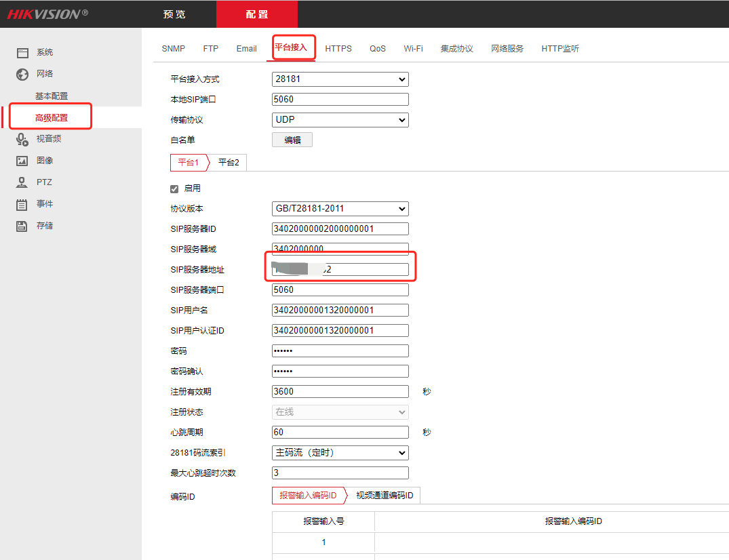
Task: Click the Network globe icon
Action: point(22,74)
